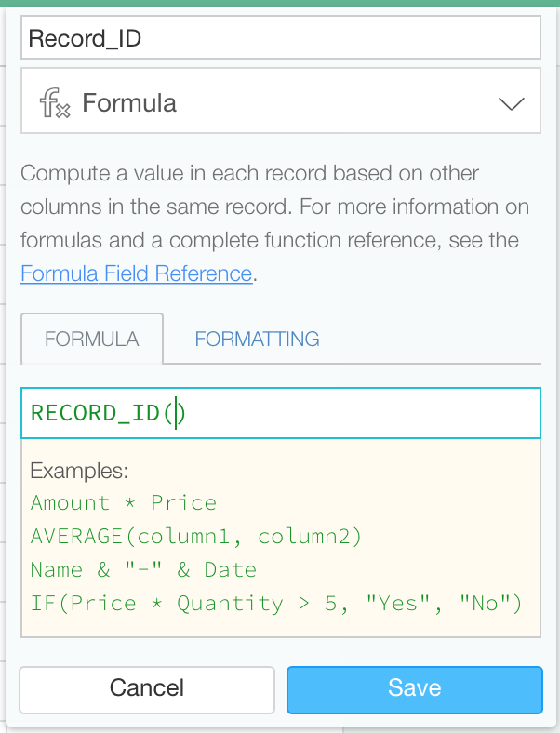The image size is (560, 733).
Task: Click the AVERAGE(column1, column2) example
Action: [196, 537]
